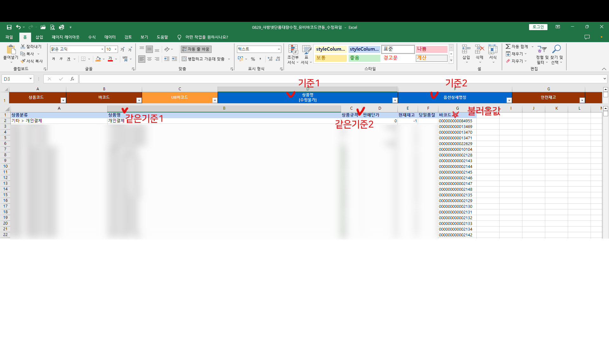Collapse the ribbon with the chevron
609x364 pixels.
tap(604, 69)
